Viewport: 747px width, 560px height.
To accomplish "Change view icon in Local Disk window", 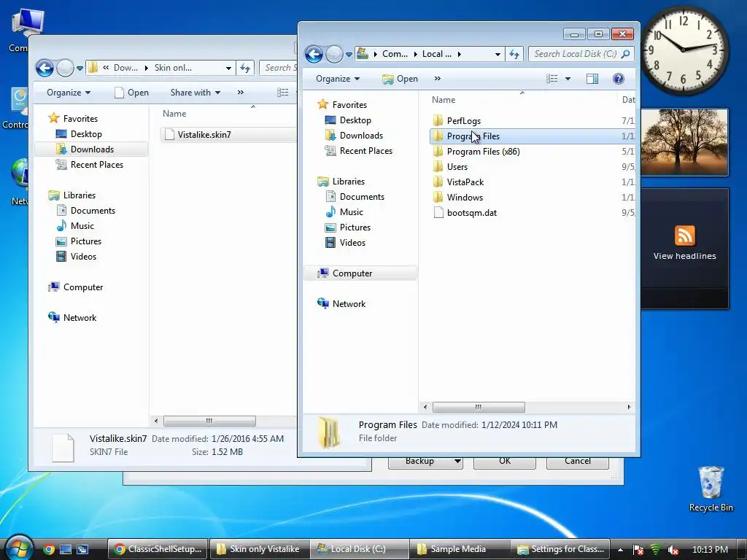I will pyautogui.click(x=551, y=79).
